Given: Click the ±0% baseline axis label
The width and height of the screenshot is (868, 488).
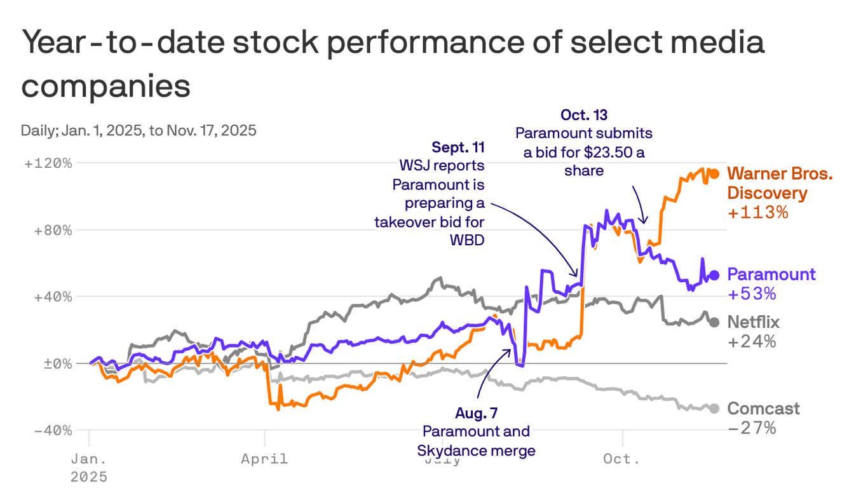Looking at the screenshot, I should (x=56, y=363).
